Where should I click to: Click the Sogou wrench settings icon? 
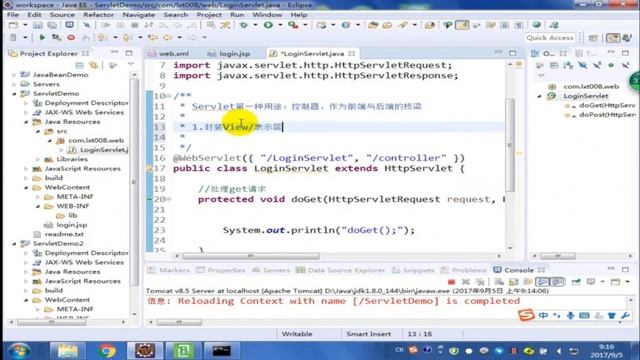point(625,316)
